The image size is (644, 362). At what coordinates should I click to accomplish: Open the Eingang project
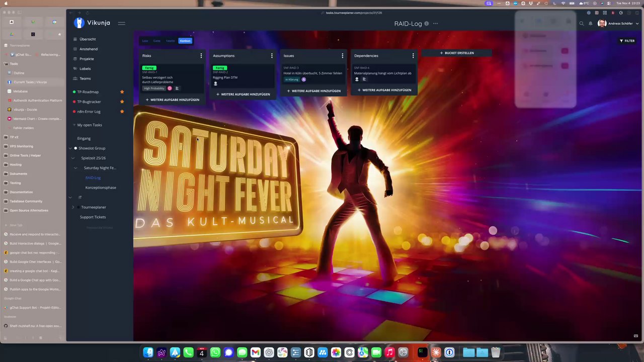click(x=84, y=138)
